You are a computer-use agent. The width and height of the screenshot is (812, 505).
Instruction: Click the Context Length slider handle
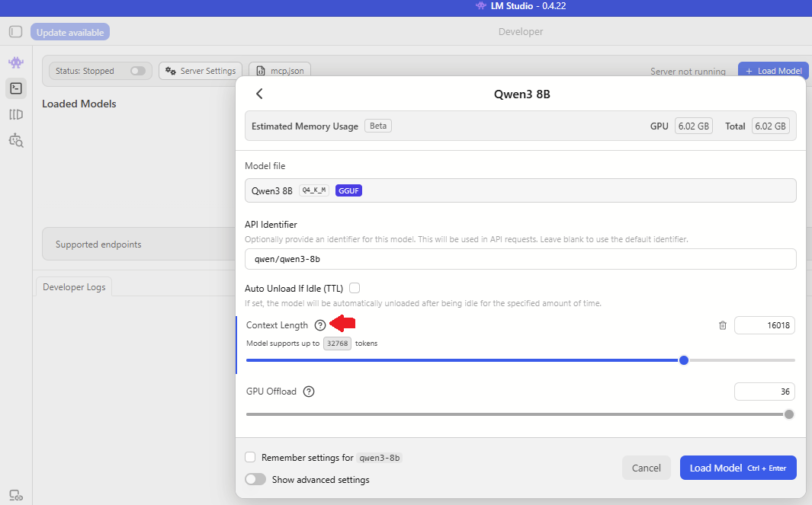click(x=684, y=360)
